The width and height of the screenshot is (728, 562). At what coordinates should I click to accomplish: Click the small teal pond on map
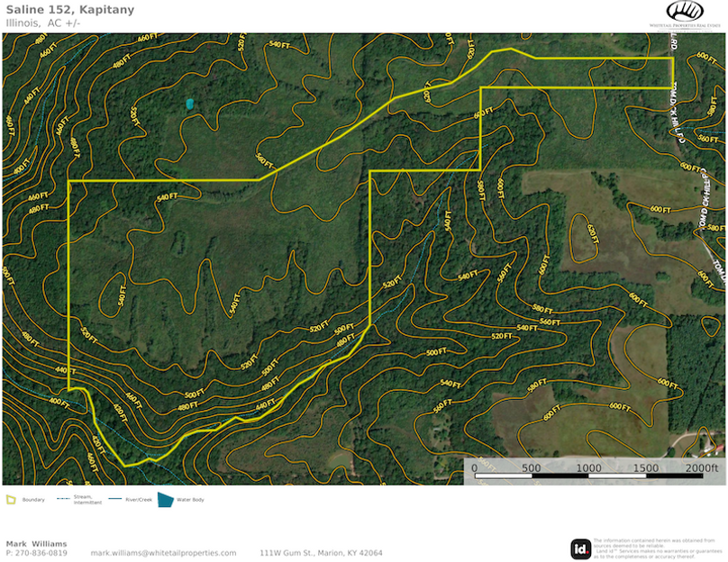[x=189, y=104]
